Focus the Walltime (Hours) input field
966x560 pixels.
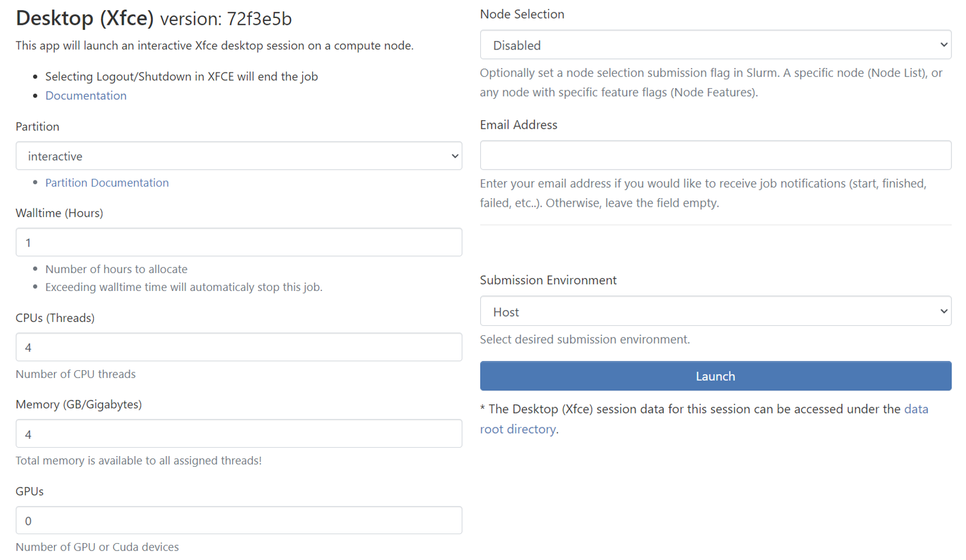pos(239,242)
